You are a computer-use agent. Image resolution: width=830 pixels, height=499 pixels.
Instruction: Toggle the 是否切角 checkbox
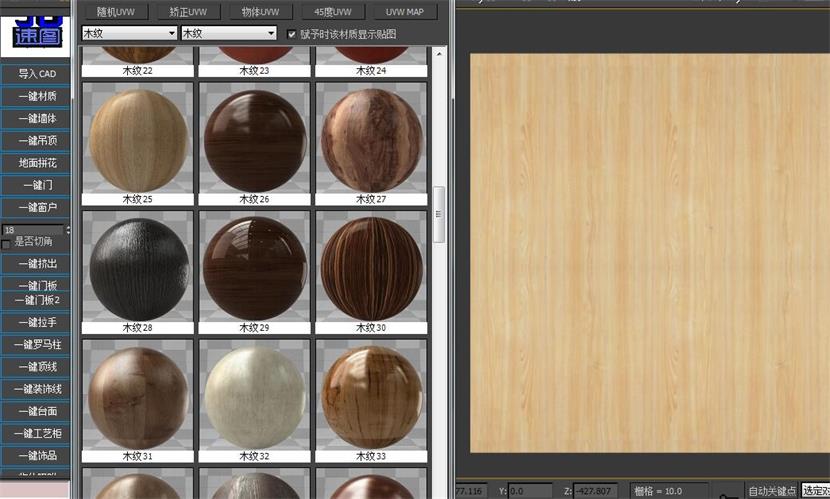coord(6,244)
